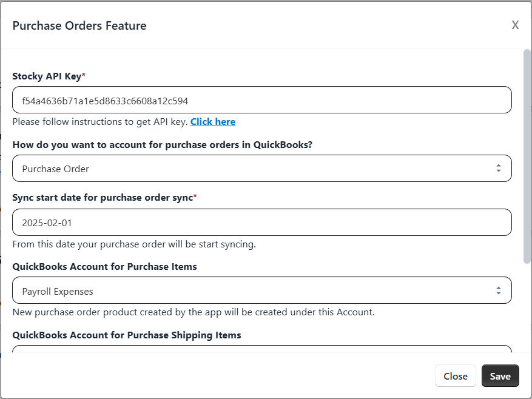532x399 pixels.
Task: Click the "Purchase Orders Feature" dialog title
Action: [79, 25]
